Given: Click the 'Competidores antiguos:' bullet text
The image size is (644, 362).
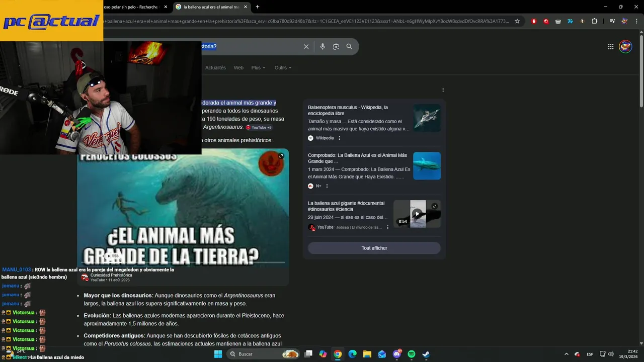Looking at the screenshot, I should click(x=114, y=336).
